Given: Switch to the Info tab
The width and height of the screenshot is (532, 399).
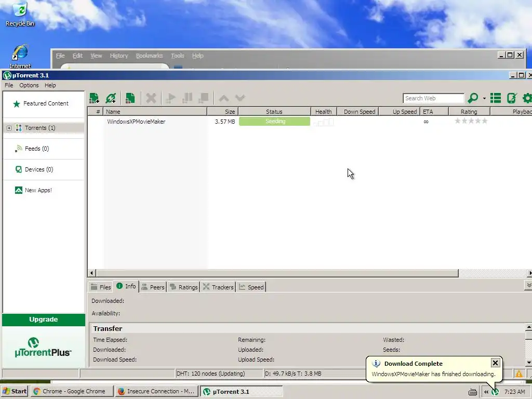Looking at the screenshot, I should tap(126, 286).
